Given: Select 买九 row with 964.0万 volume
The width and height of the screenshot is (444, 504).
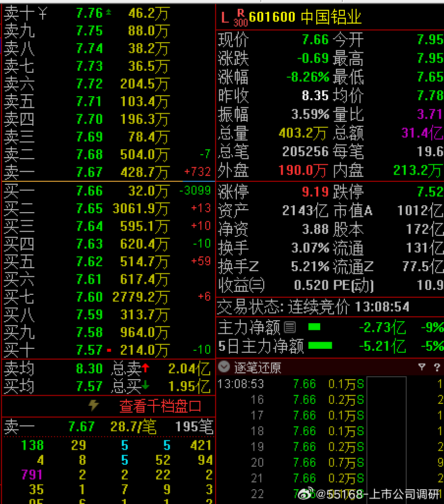Looking at the screenshot, I should pos(108,332).
